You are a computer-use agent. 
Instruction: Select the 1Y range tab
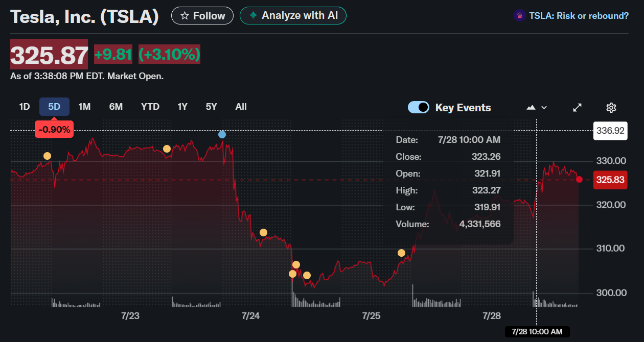coord(182,107)
